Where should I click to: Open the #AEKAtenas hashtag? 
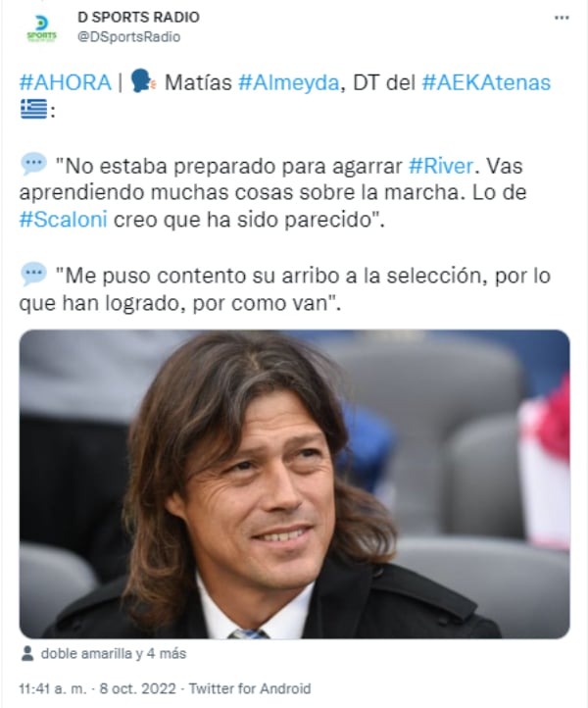(486, 82)
